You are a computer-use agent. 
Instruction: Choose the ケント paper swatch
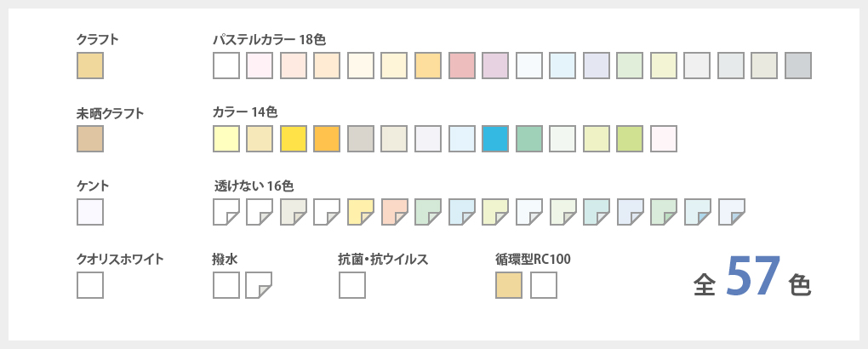point(90,212)
